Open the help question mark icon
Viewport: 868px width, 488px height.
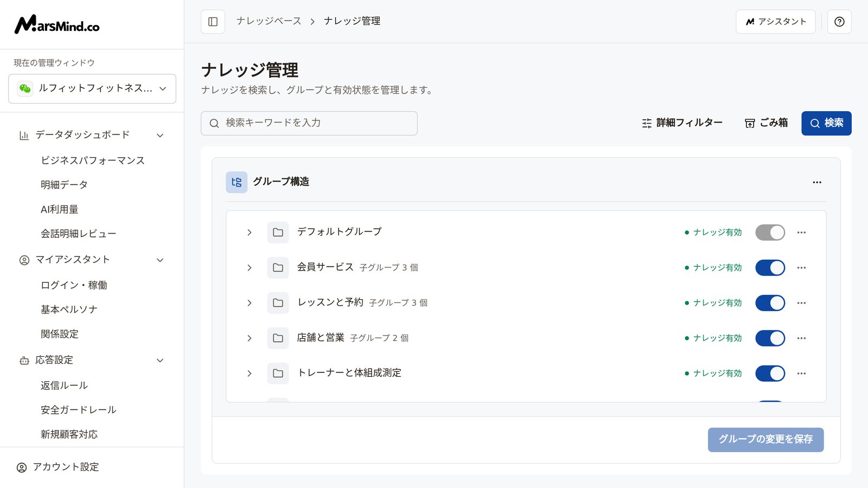point(839,22)
